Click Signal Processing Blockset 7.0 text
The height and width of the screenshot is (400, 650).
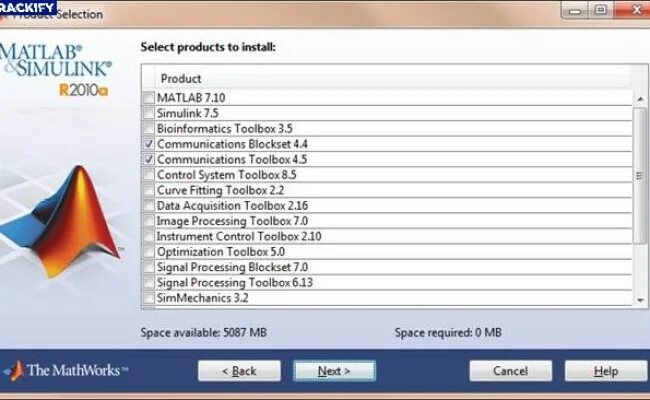[232, 267]
